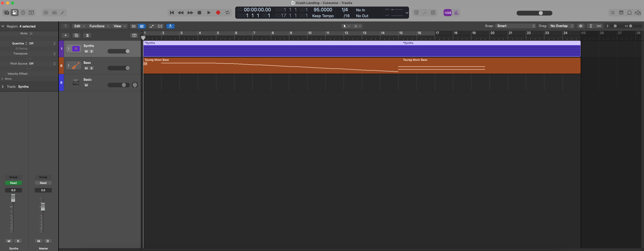Add a new track with the plus button

coord(66,35)
